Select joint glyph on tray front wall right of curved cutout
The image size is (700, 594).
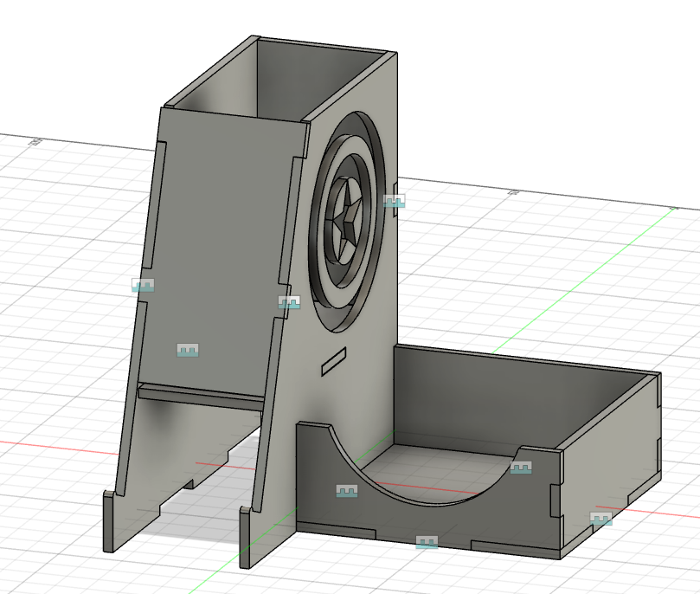[521, 468]
